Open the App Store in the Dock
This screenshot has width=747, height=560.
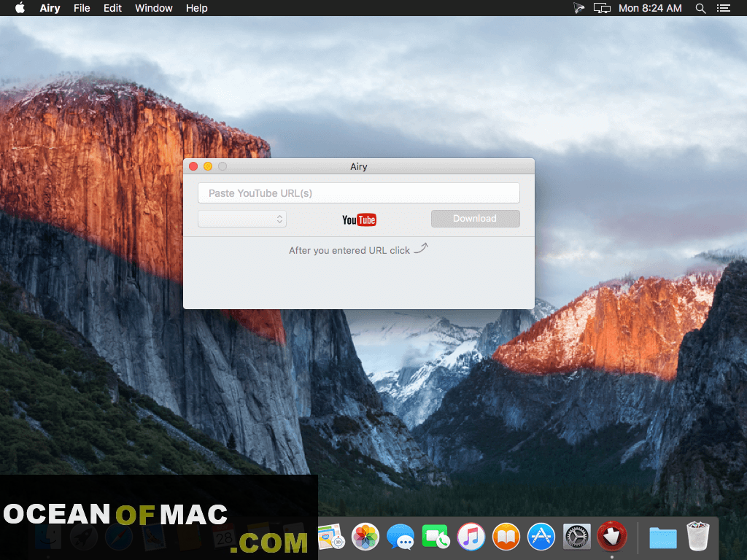(541, 537)
